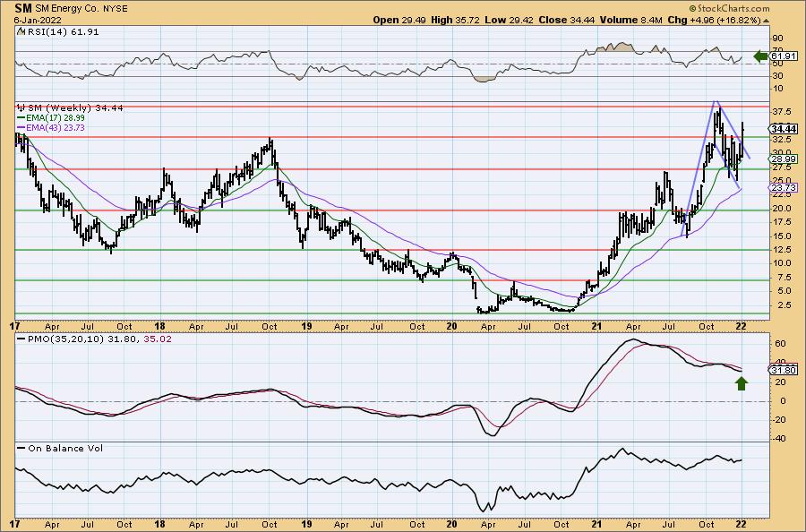Click the boxed 23.73 EMA axis label

tap(784, 187)
